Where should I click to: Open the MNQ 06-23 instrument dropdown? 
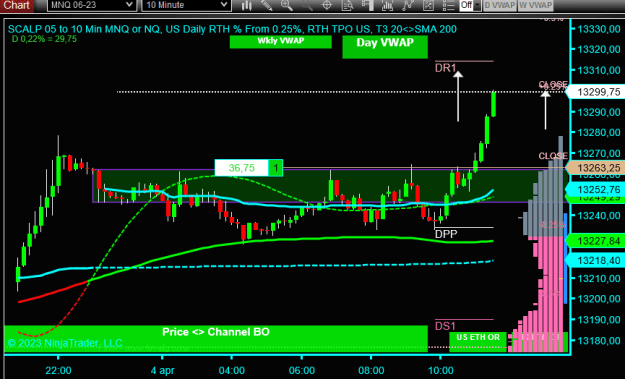[x=92, y=5]
